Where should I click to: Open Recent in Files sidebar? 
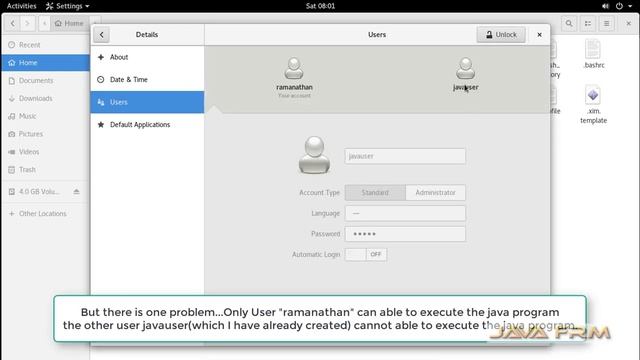point(45,45)
